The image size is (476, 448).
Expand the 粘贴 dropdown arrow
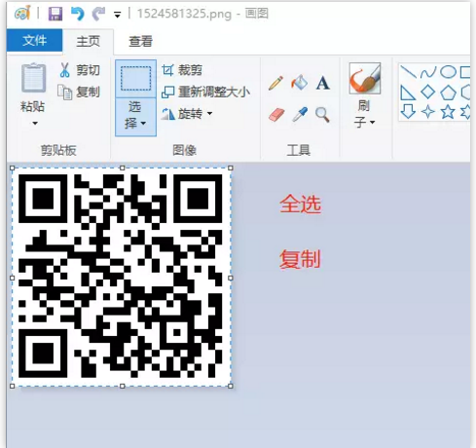(35, 124)
